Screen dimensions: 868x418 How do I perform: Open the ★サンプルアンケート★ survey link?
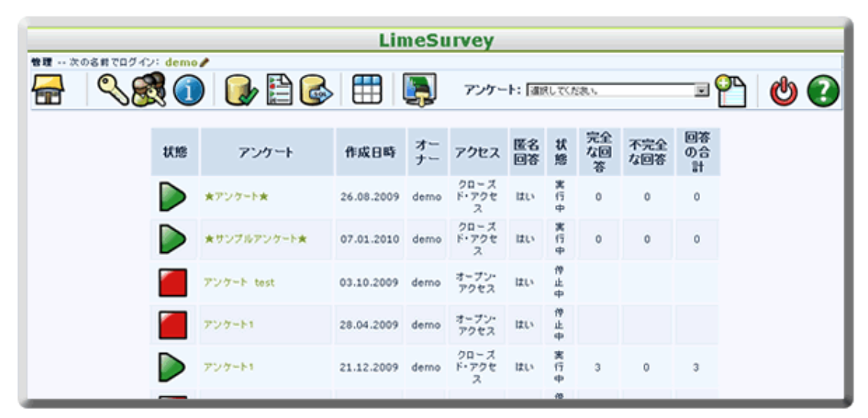[x=255, y=239]
